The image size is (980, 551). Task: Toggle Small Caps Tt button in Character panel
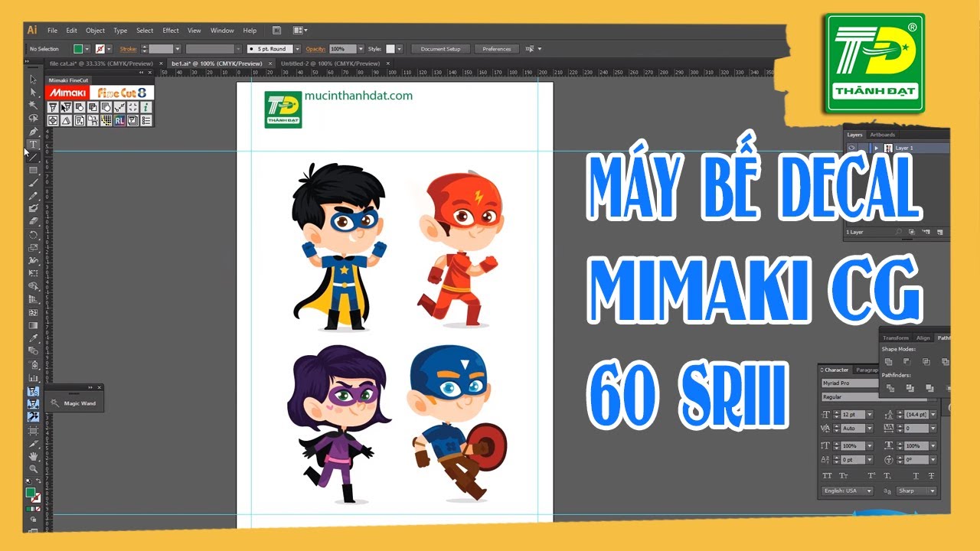tap(844, 475)
